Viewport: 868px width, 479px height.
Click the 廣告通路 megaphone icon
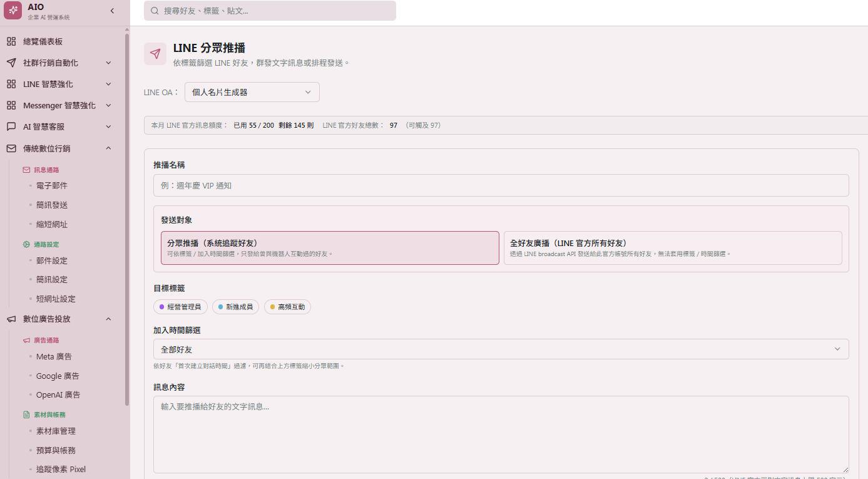point(26,340)
